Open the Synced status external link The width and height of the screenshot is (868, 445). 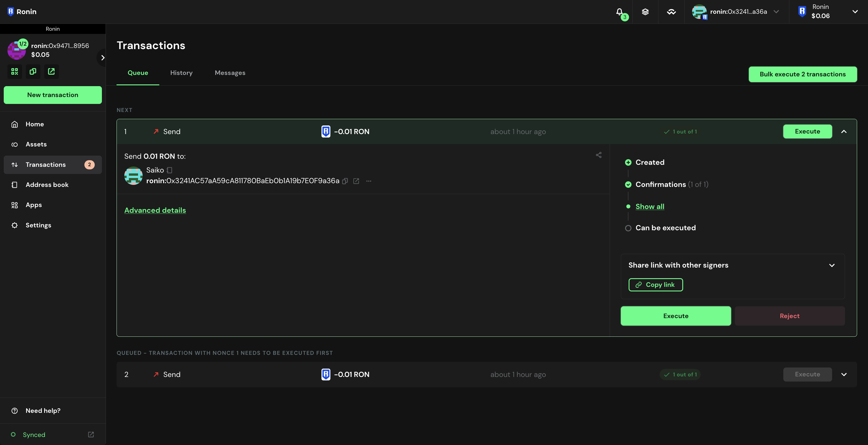tap(91, 435)
